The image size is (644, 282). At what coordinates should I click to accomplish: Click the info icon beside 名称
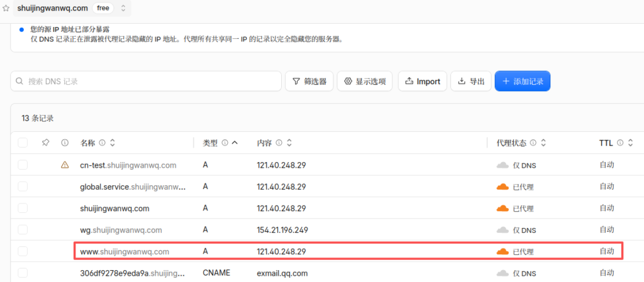click(x=103, y=143)
